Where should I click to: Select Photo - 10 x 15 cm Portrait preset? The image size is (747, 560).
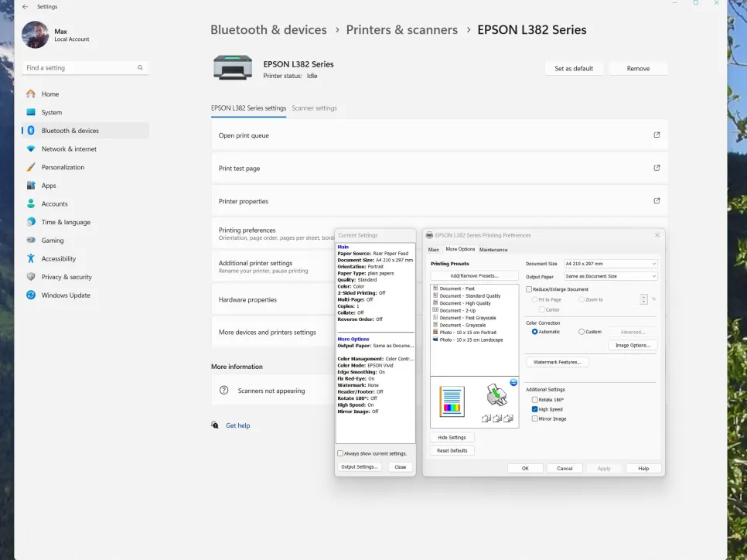coord(467,332)
